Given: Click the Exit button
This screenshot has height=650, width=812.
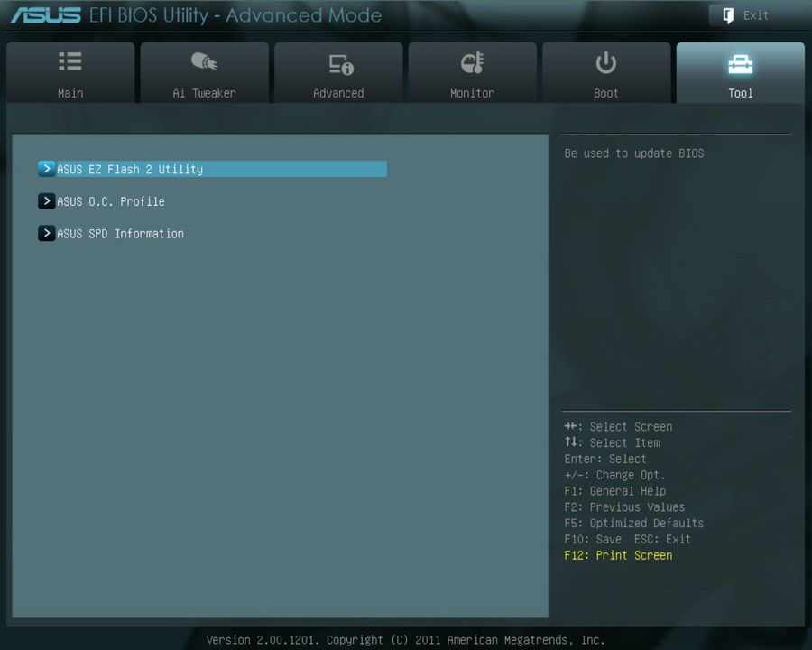Looking at the screenshot, I should 755,14.
